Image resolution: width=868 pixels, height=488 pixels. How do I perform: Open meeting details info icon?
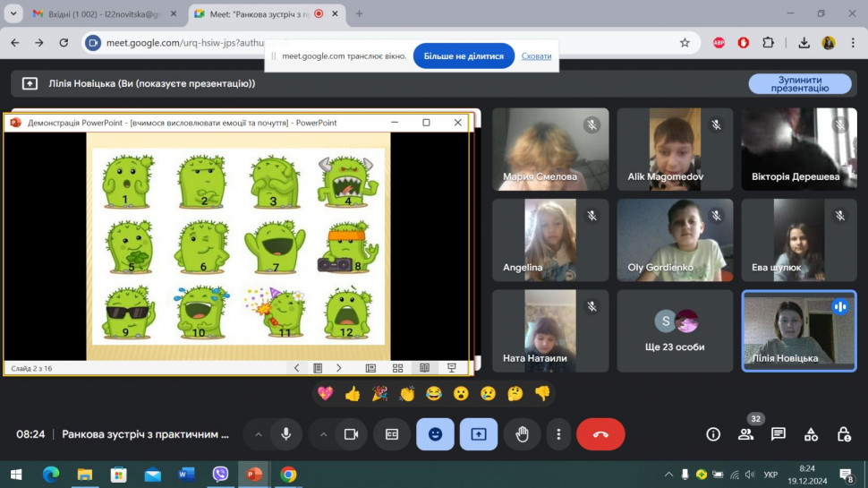713,434
